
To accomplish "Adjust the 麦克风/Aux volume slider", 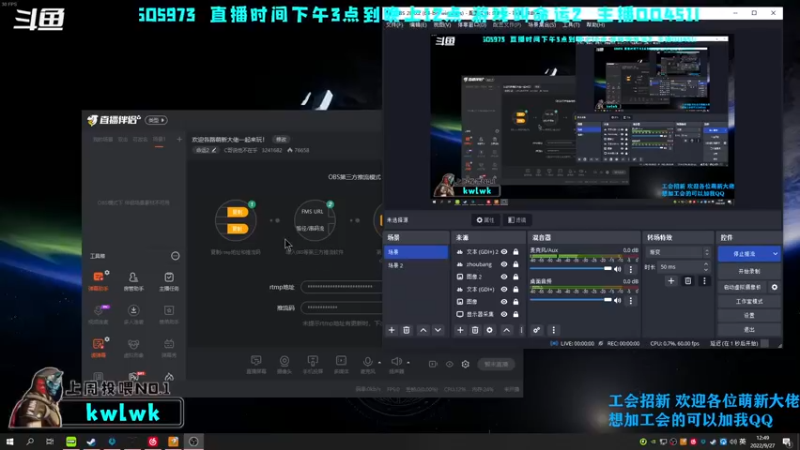I will coord(570,269).
